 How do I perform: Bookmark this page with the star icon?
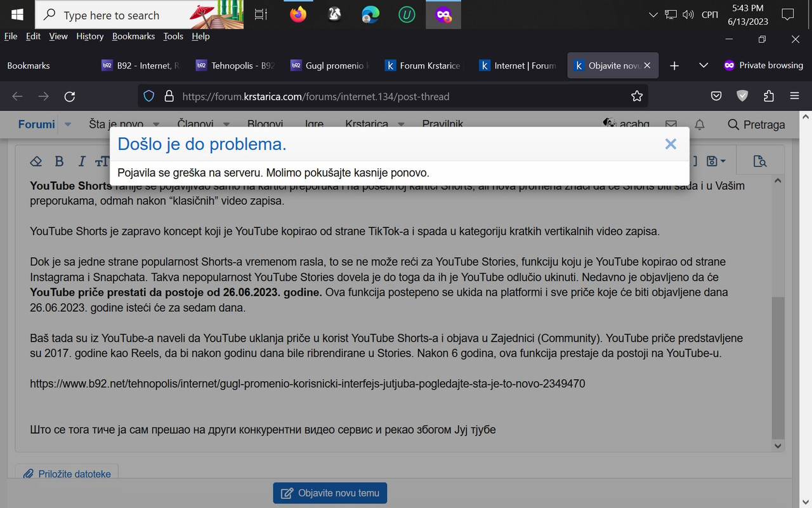(637, 97)
